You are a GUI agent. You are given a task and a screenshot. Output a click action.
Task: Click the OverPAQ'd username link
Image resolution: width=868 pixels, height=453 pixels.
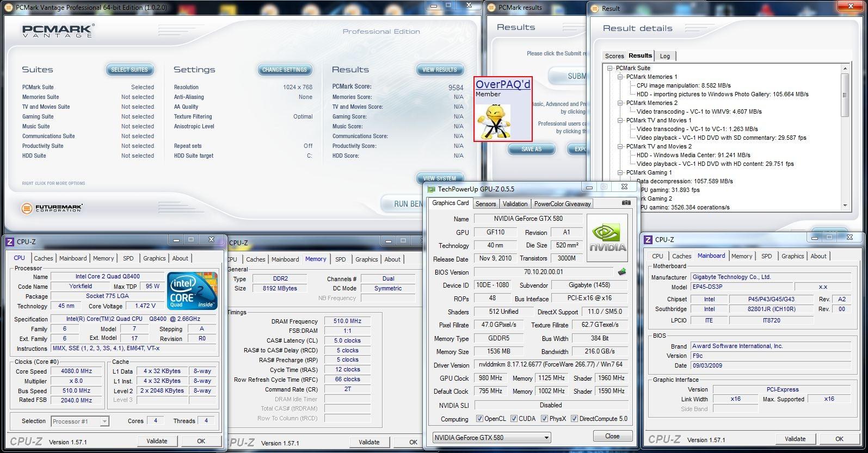click(503, 84)
